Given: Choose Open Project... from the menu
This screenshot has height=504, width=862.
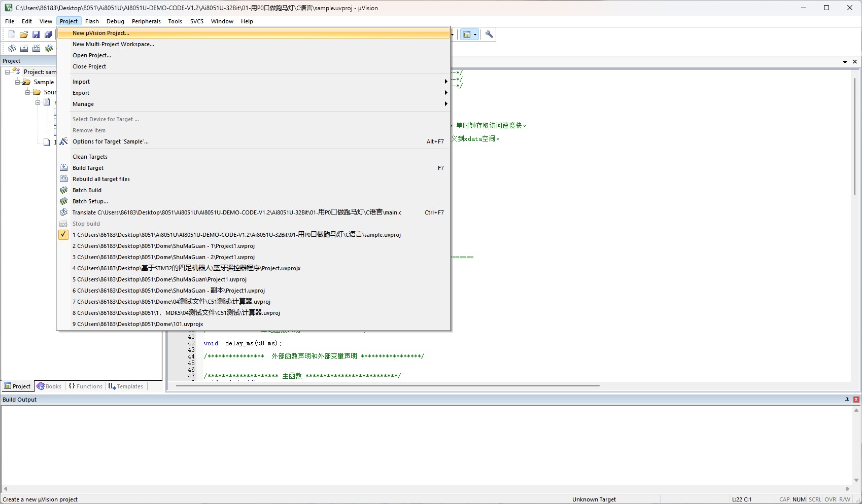Looking at the screenshot, I should [92, 55].
